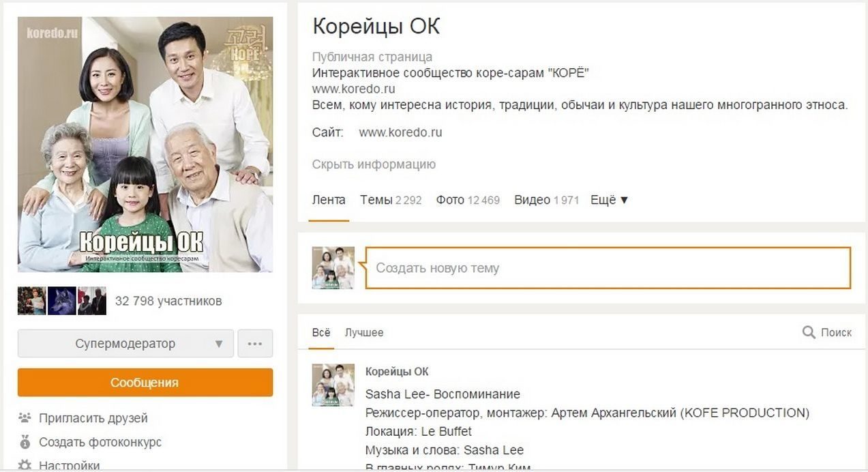868x472 pixels.
Task: Open the large Корейцы ОК group photo
Action: (x=145, y=145)
